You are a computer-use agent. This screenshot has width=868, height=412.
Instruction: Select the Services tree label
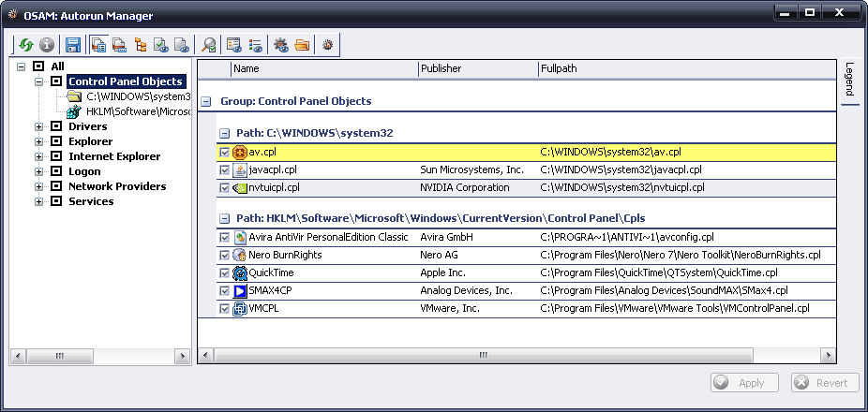(91, 201)
